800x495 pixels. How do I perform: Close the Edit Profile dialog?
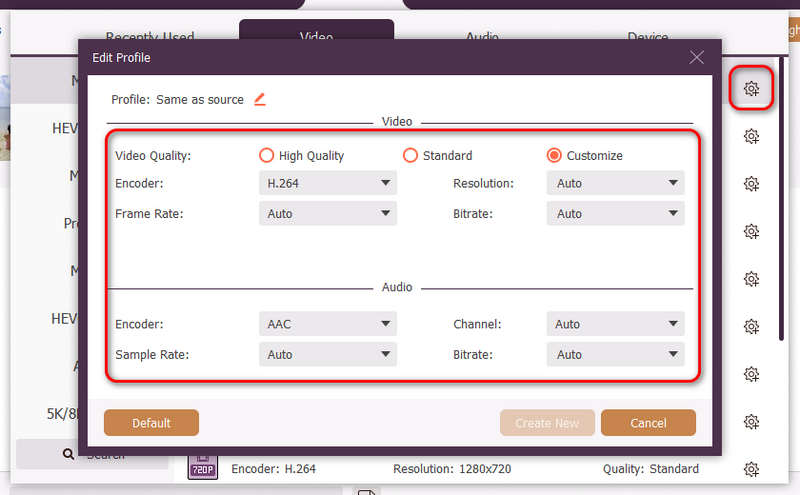coord(697,58)
